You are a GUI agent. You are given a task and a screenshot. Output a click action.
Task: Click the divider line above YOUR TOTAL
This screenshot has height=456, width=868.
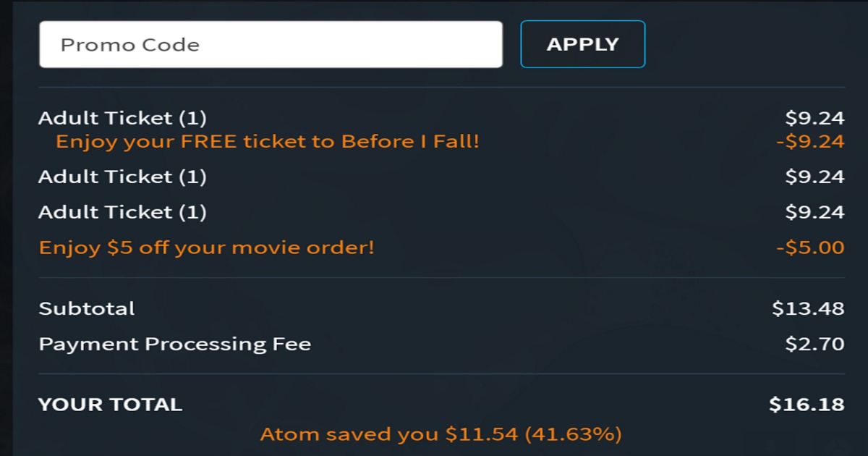coord(441,374)
